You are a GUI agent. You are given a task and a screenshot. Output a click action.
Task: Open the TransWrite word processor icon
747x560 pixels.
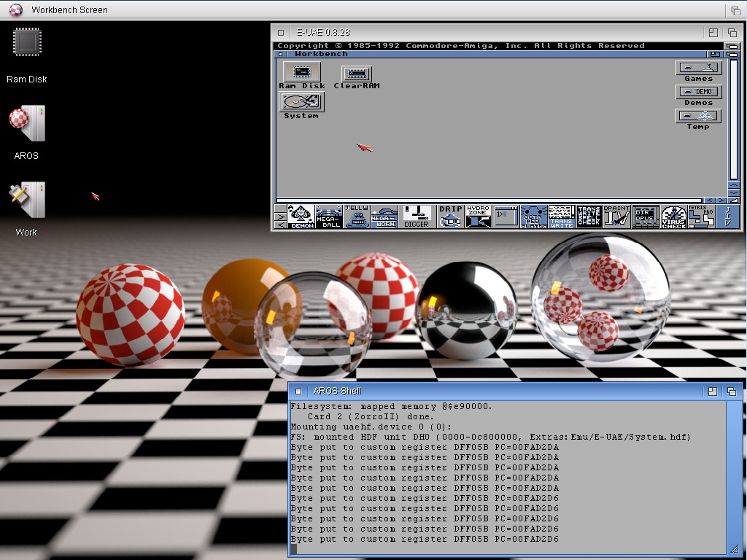click(562, 217)
